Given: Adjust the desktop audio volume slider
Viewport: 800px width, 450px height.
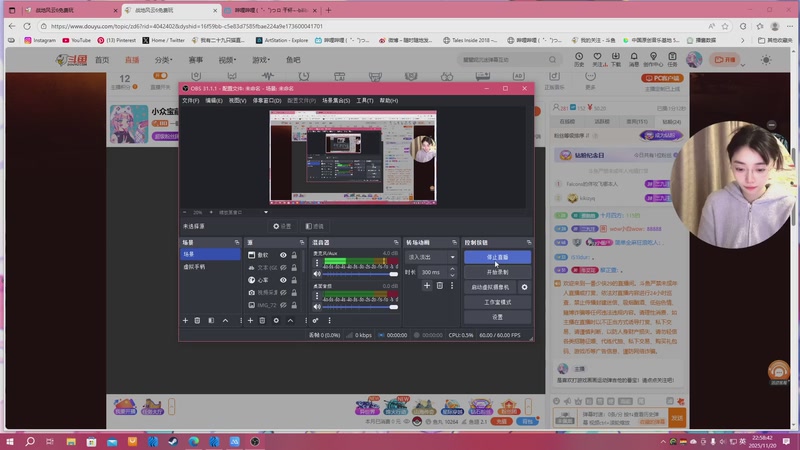Looking at the screenshot, I should [x=360, y=307].
